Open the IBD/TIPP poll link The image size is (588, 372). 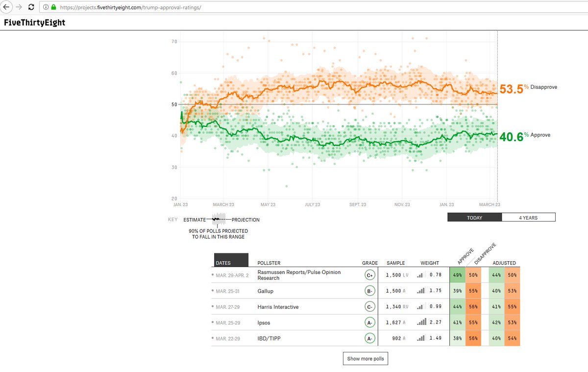click(x=268, y=338)
